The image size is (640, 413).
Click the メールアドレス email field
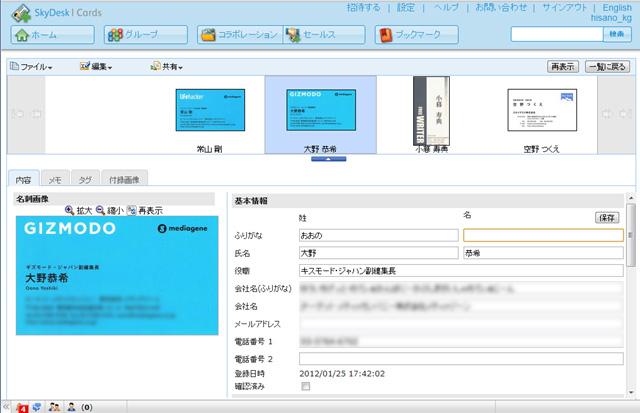tap(461, 324)
